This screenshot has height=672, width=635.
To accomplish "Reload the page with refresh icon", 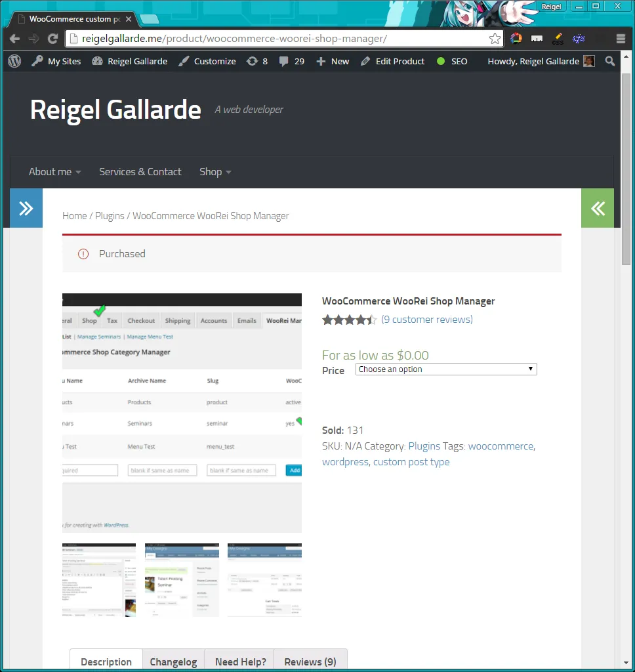I will [x=52, y=39].
